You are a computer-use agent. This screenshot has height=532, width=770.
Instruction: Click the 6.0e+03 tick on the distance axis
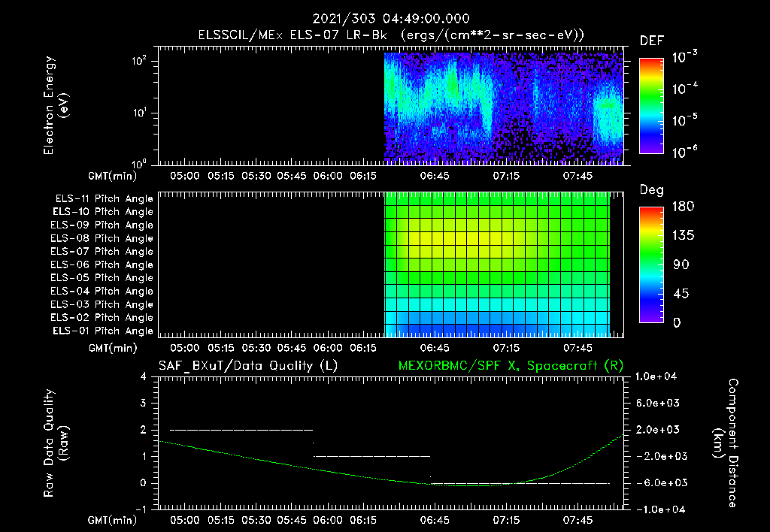659,403
